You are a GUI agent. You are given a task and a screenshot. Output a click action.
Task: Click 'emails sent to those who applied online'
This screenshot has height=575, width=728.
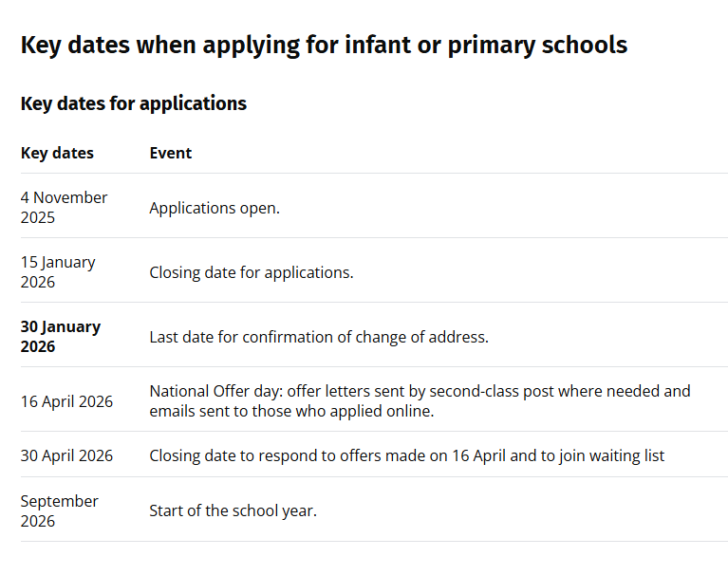coord(290,411)
